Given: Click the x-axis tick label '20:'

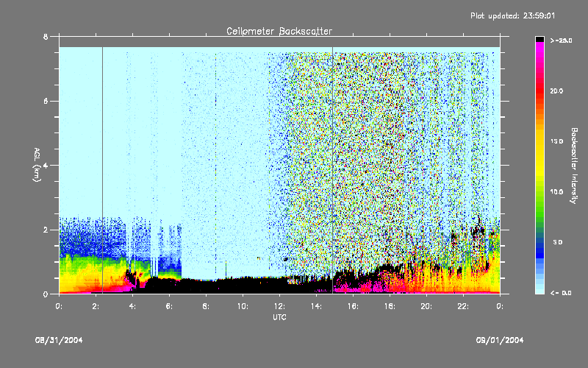Looking at the screenshot, I should coord(426,306).
